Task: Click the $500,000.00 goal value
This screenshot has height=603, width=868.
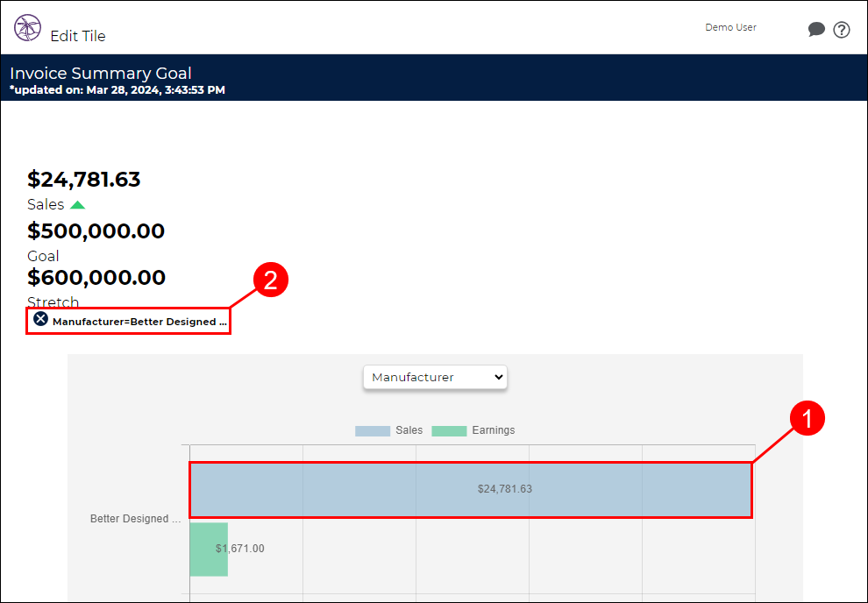Action: coord(96,231)
